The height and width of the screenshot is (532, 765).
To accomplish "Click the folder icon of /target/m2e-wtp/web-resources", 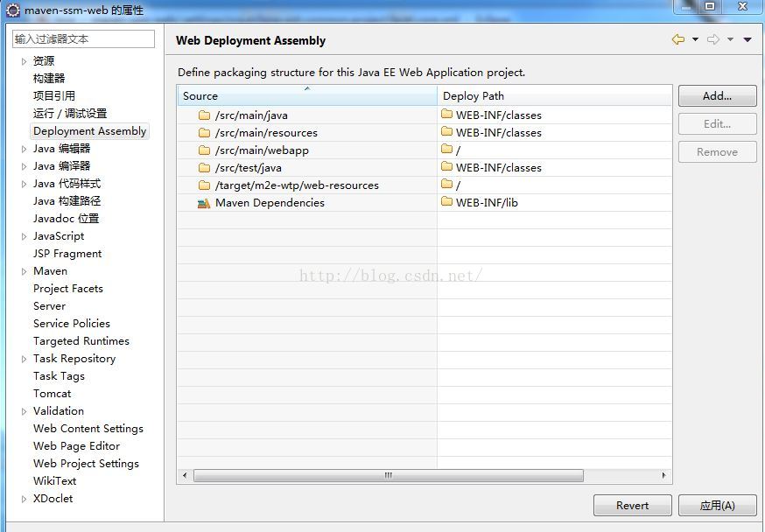I will 205,185.
